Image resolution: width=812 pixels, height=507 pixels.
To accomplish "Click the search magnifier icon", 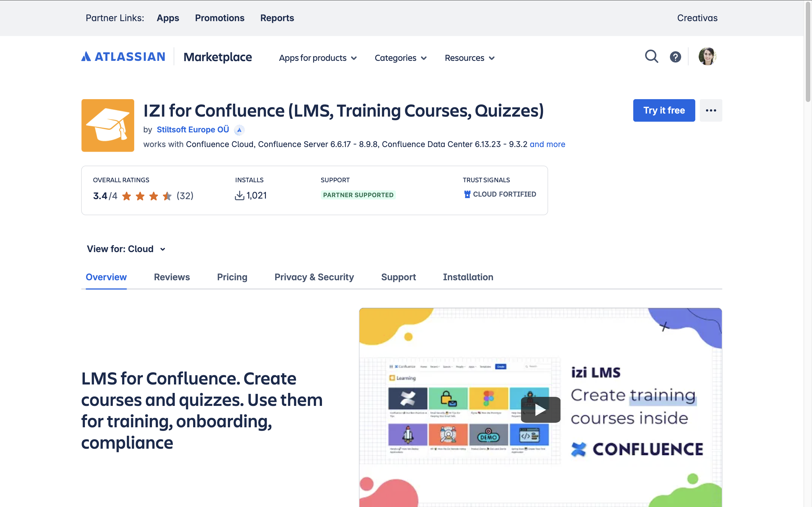I will [x=651, y=56].
